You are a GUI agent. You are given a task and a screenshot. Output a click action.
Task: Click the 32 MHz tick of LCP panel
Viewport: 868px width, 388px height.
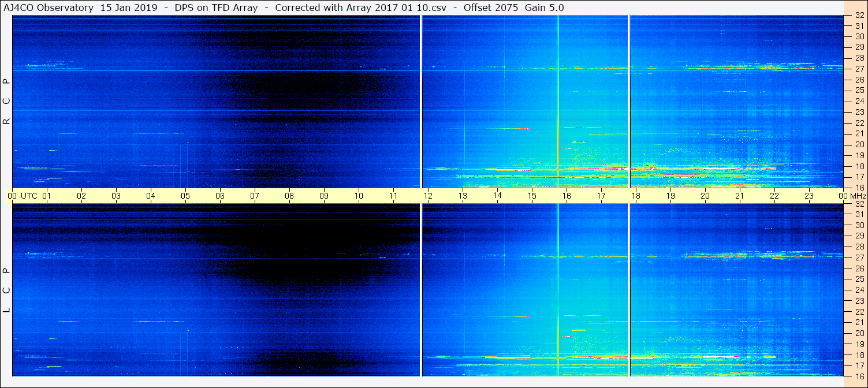pyautogui.click(x=859, y=204)
